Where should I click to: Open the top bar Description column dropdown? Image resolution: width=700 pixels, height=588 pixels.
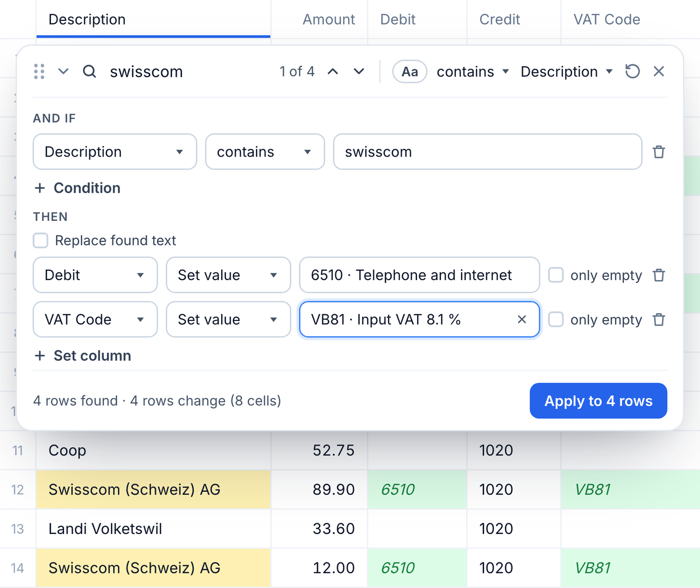tap(566, 71)
